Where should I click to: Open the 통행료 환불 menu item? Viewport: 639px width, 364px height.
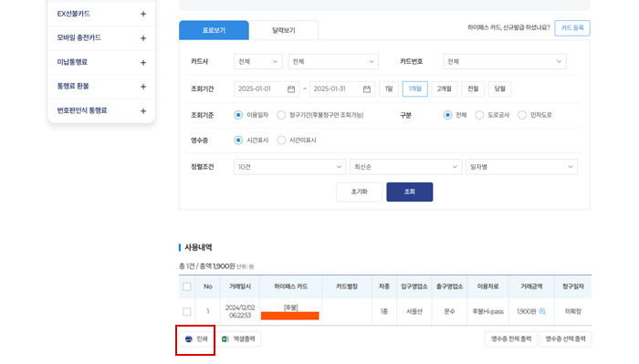pos(101,87)
